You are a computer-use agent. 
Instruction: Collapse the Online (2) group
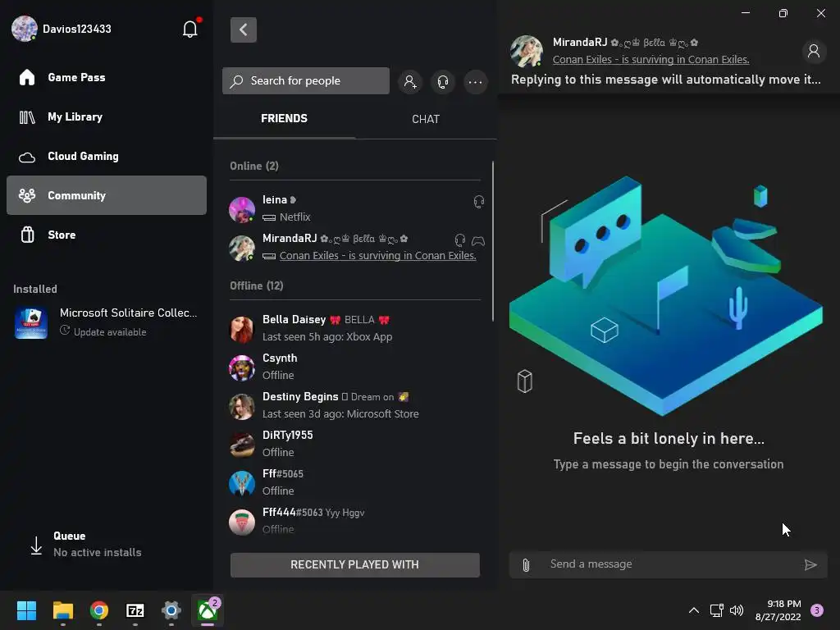click(x=254, y=166)
